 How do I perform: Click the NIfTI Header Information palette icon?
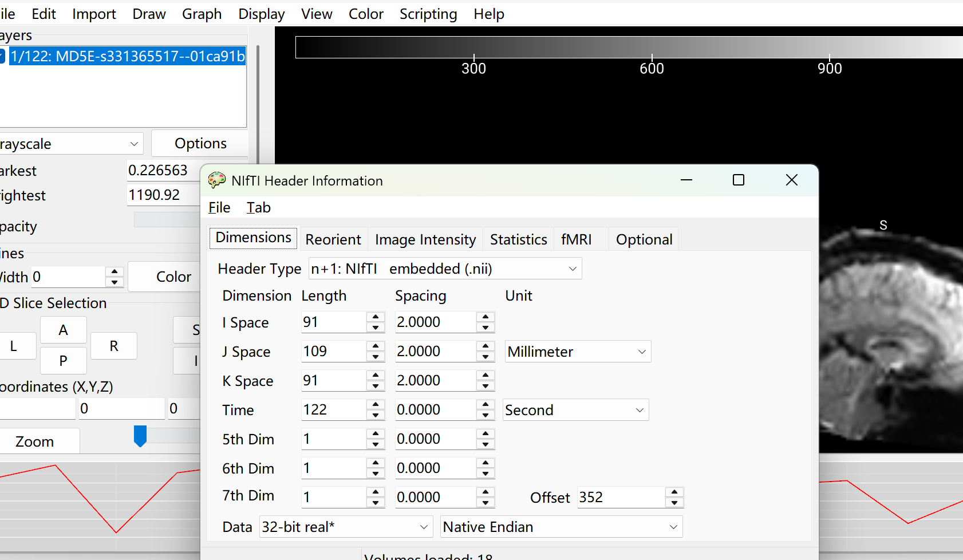tap(217, 180)
